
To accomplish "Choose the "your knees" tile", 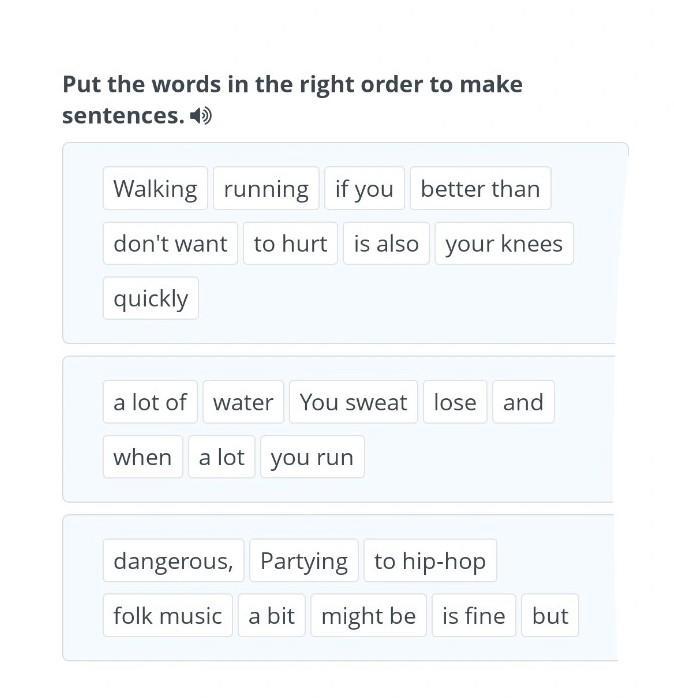I will (504, 244).
